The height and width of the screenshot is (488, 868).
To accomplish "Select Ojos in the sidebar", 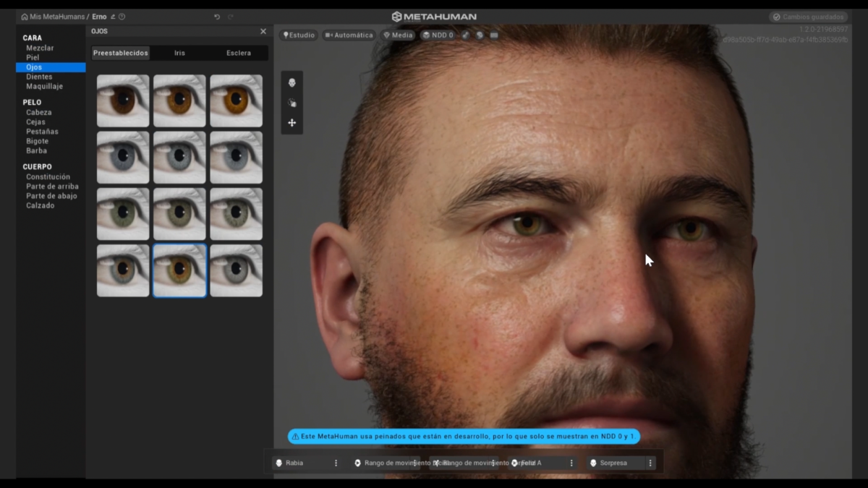I will point(51,67).
